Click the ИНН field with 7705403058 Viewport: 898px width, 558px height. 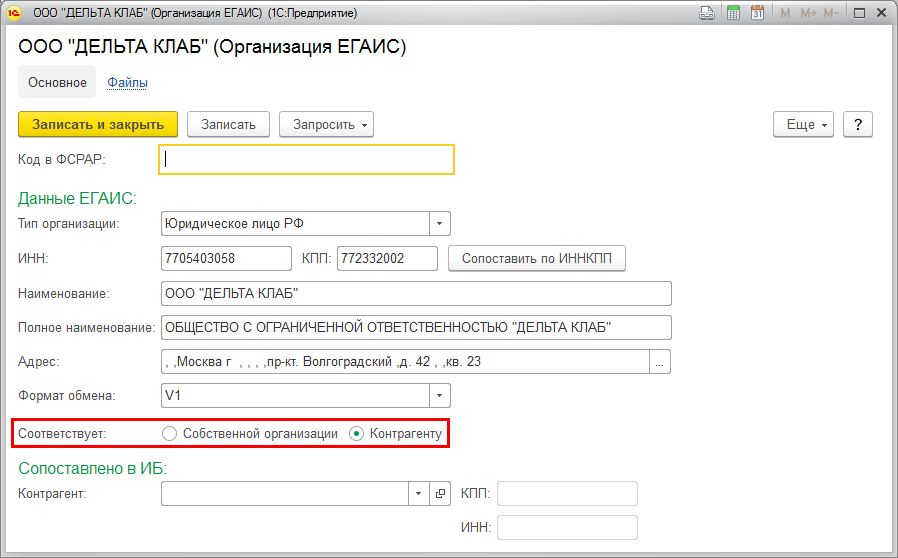pyautogui.click(x=226, y=258)
